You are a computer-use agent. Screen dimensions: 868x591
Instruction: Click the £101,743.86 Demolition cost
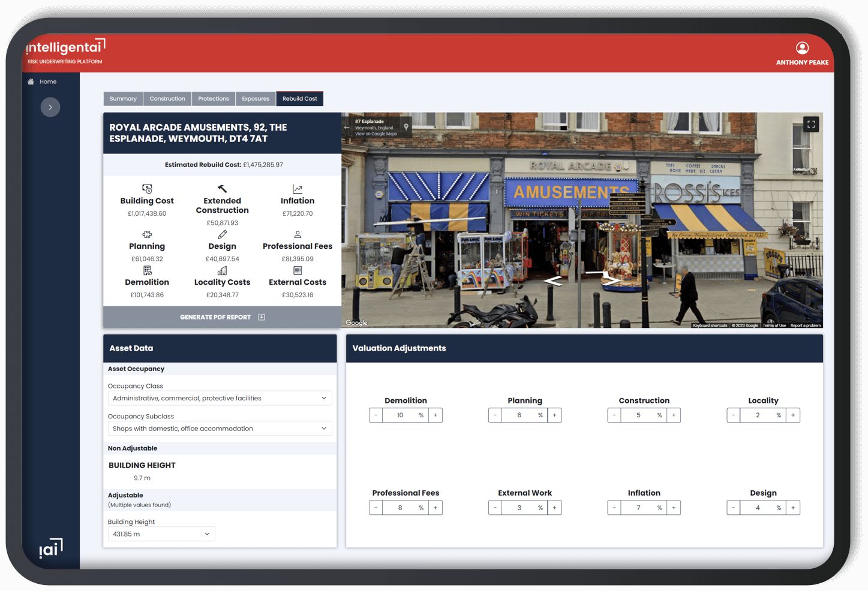(x=147, y=295)
